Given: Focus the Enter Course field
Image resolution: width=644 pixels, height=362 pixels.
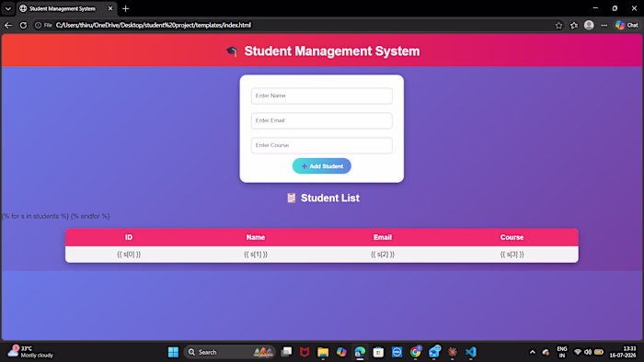Looking at the screenshot, I should tap(322, 145).
